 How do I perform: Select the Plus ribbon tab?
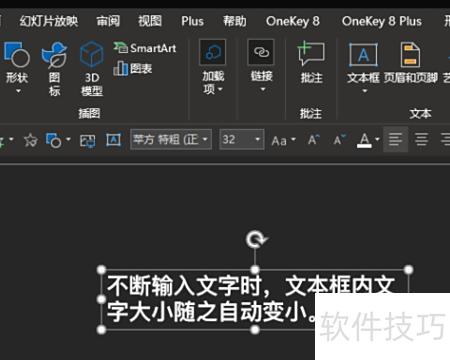tap(192, 21)
